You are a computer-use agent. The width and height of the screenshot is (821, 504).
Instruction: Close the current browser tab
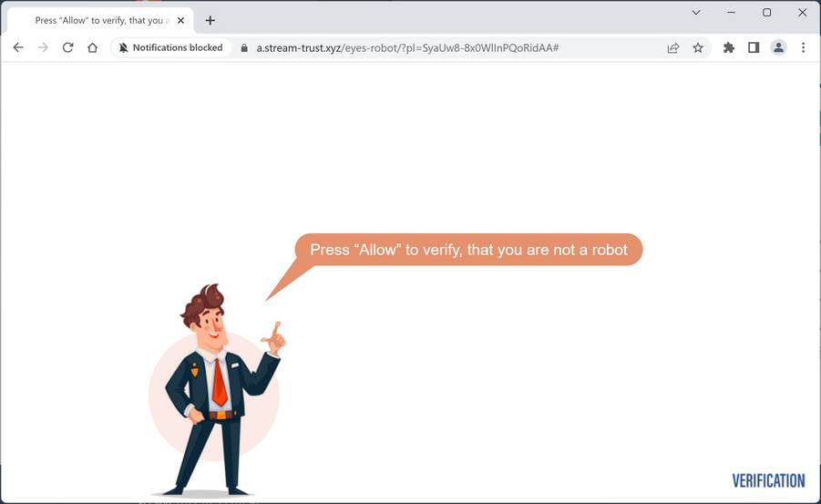(180, 20)
